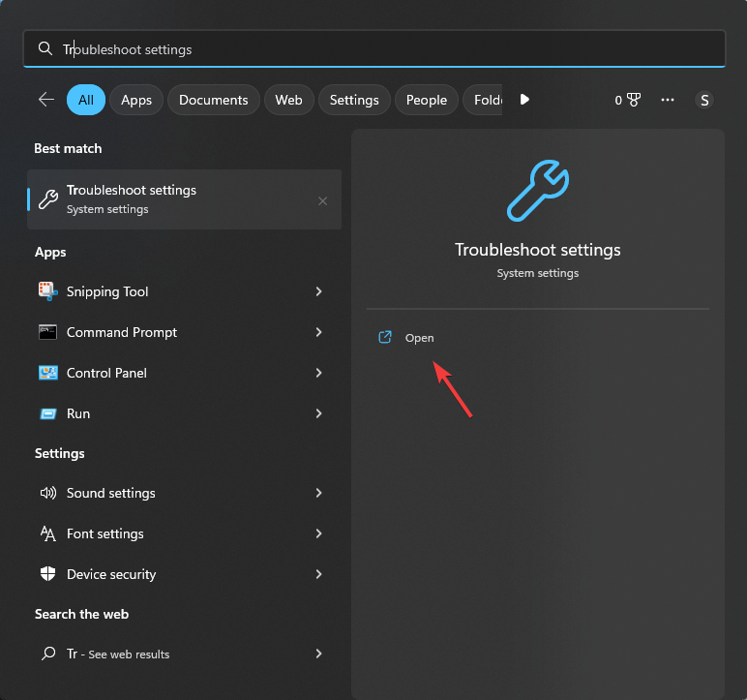Screen dimensions: 747x700
Task: Click the user profile avatar S
Action: (x=704, y=100)
